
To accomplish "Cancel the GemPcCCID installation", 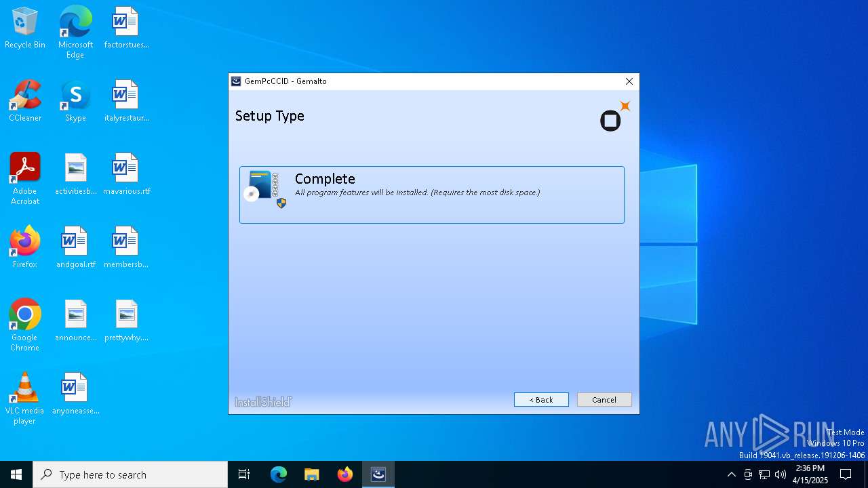I will click(604, 400).
